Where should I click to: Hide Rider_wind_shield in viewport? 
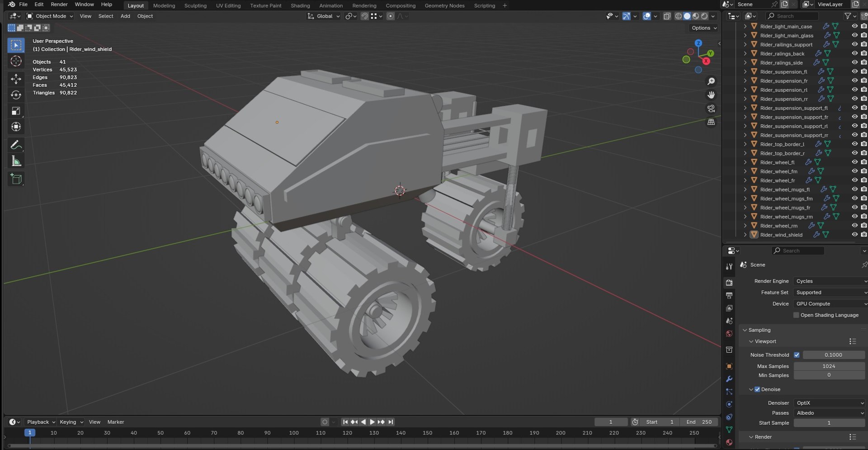click(x=854, y=235)
